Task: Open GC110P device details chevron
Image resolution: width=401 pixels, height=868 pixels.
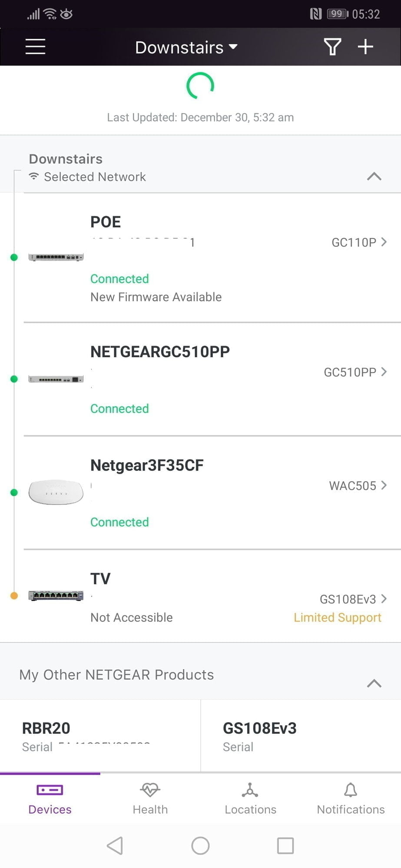Action: [384, 242]
